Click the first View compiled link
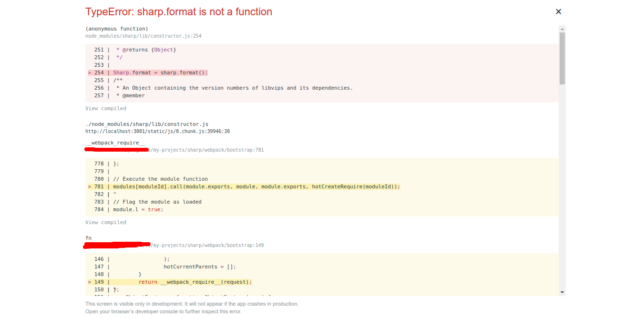The width and height of the screenshot is (644, 319). pyautogui.click(x=105, y=108)
